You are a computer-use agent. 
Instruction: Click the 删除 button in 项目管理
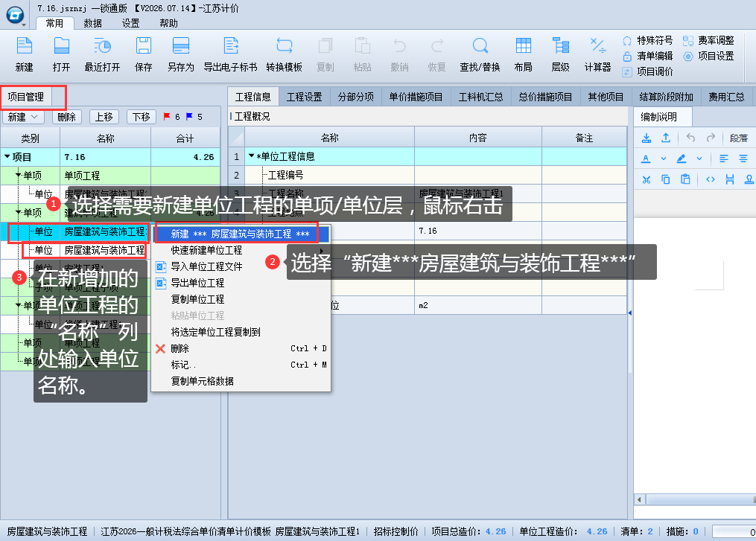[x=66, y=117]
